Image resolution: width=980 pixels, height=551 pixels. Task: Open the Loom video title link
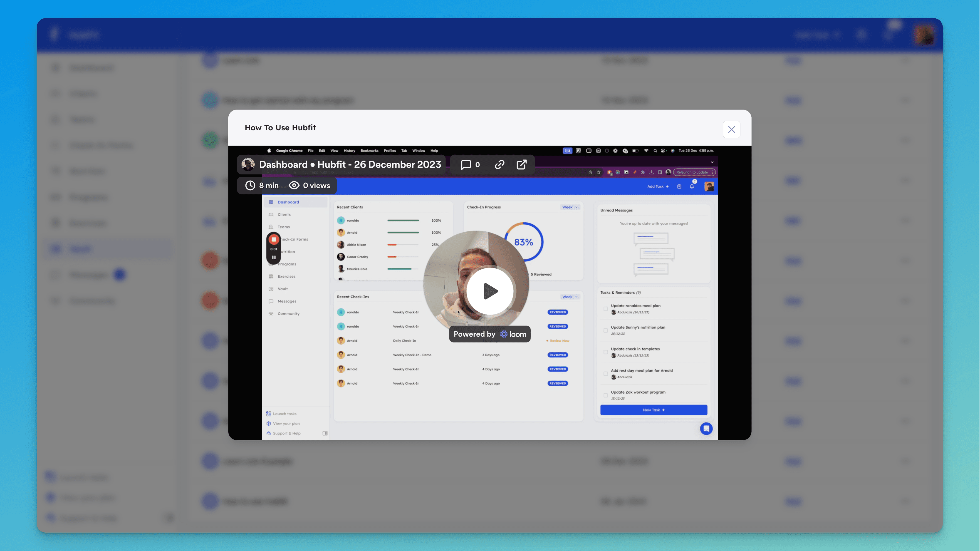(x=350, y=164)
